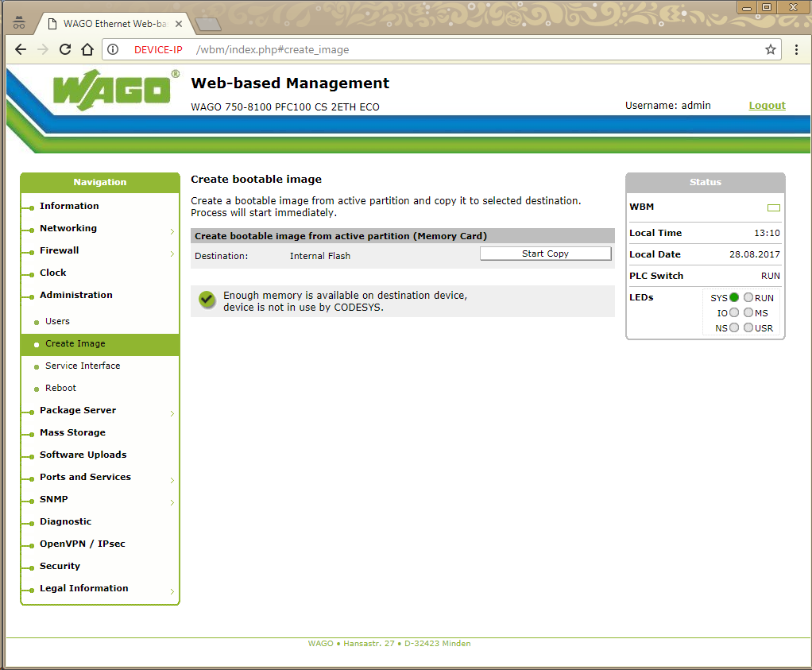812x670 pixels.
Task: Open the Firewall navigation item
Action: 59,250
